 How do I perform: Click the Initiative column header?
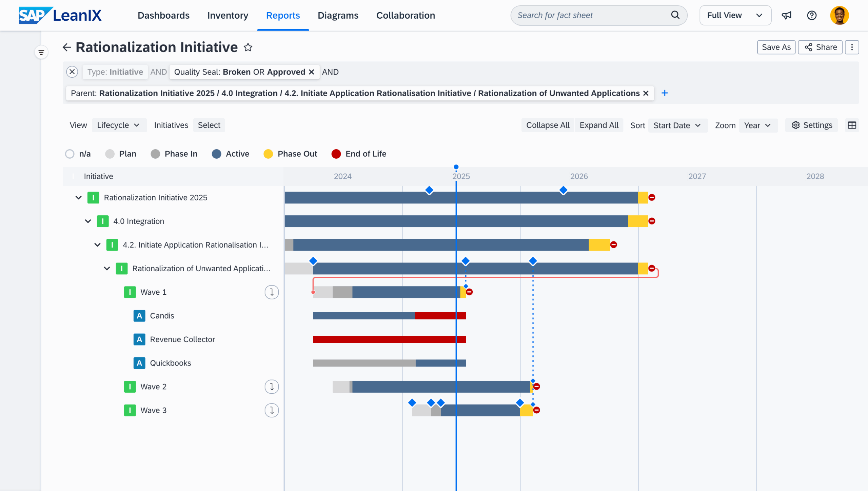[98, 176]
